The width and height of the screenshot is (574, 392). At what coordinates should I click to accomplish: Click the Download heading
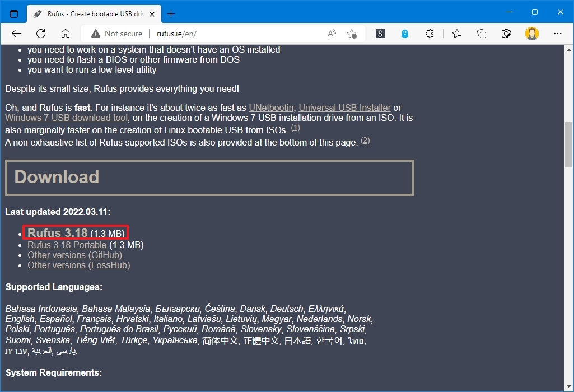[57, 177]
